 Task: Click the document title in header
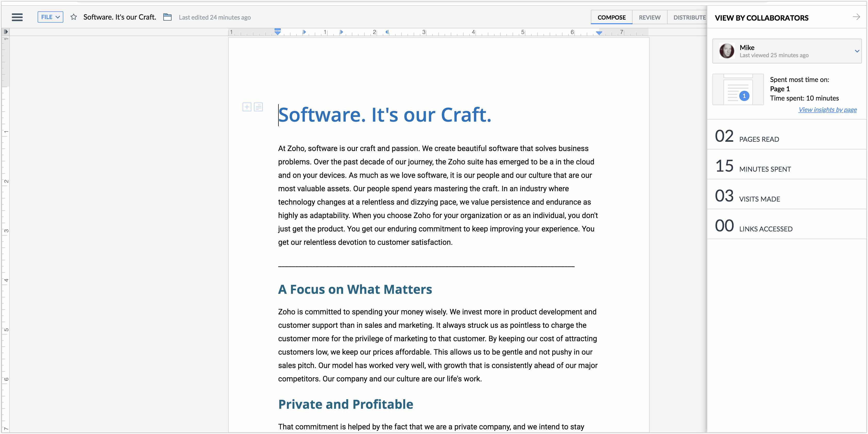click(120, 17)
